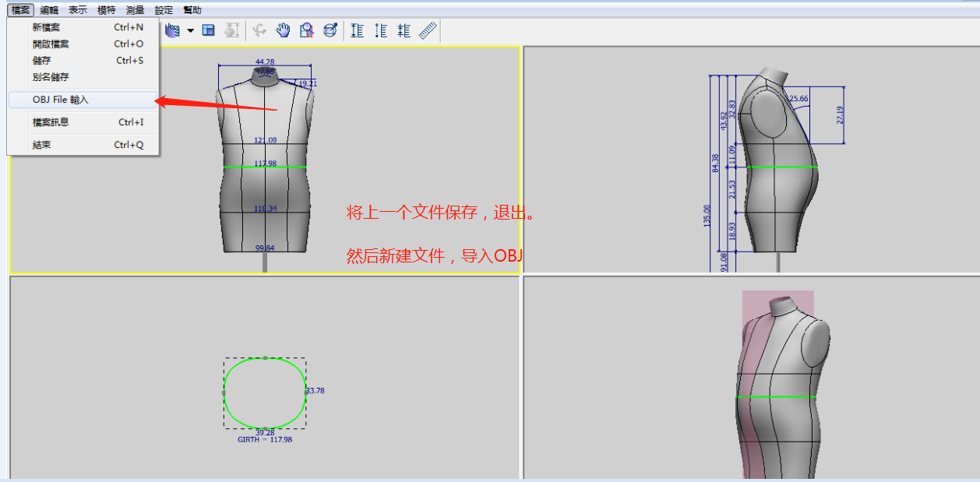Click waist girth value 117.98 in front view
Screen dimensions: 980x482
(x=265, y=164)
